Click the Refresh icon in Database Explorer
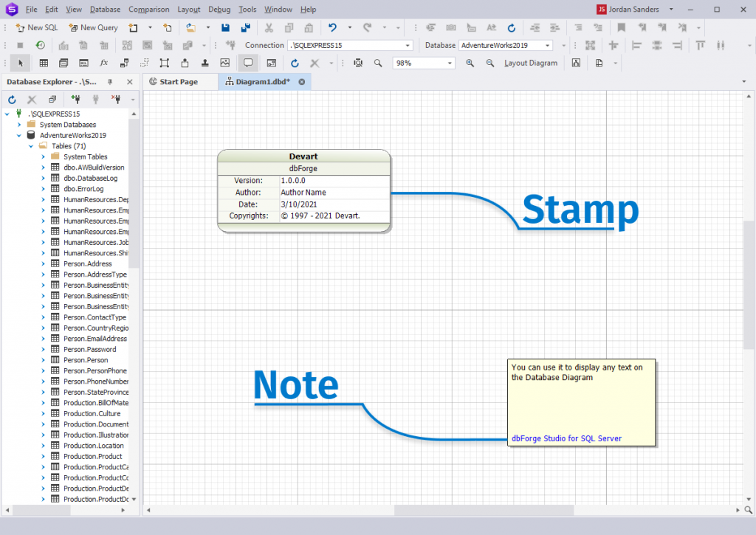The image size is (756, 535). tap(12, 100)
